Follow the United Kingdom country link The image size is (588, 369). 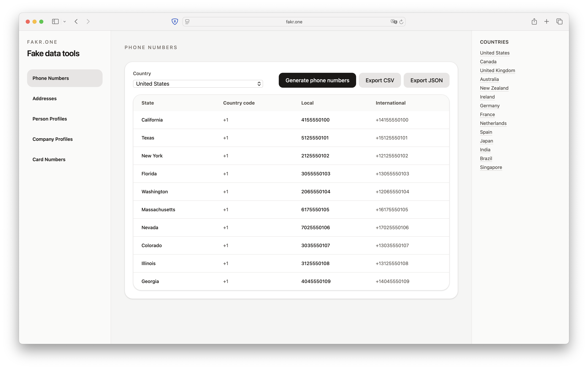(x=497, y=71)
